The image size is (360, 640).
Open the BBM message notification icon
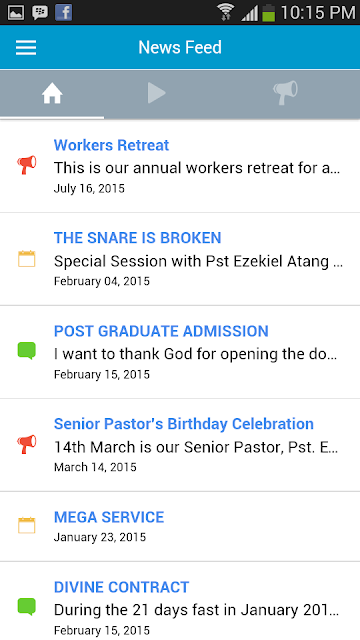click(40, 13)
